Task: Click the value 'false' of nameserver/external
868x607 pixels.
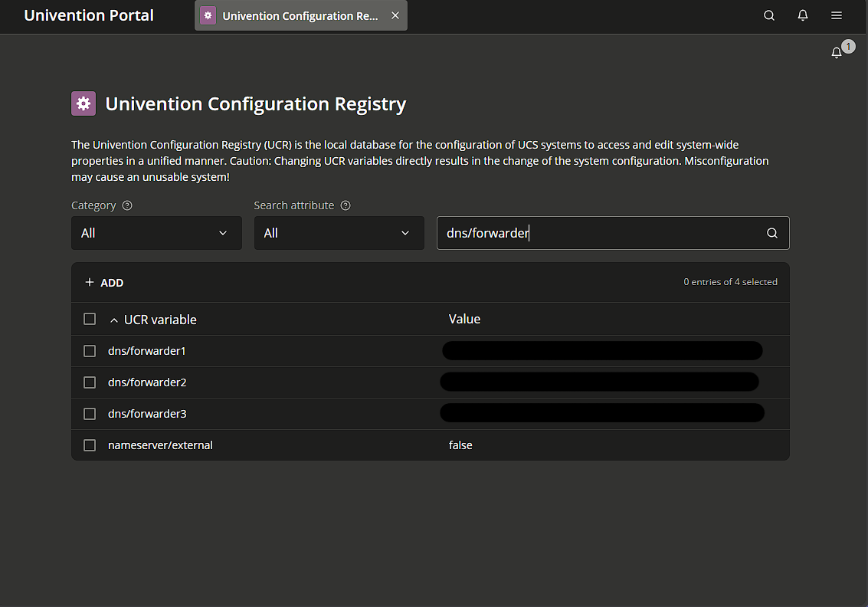Action: coord(460,445)
